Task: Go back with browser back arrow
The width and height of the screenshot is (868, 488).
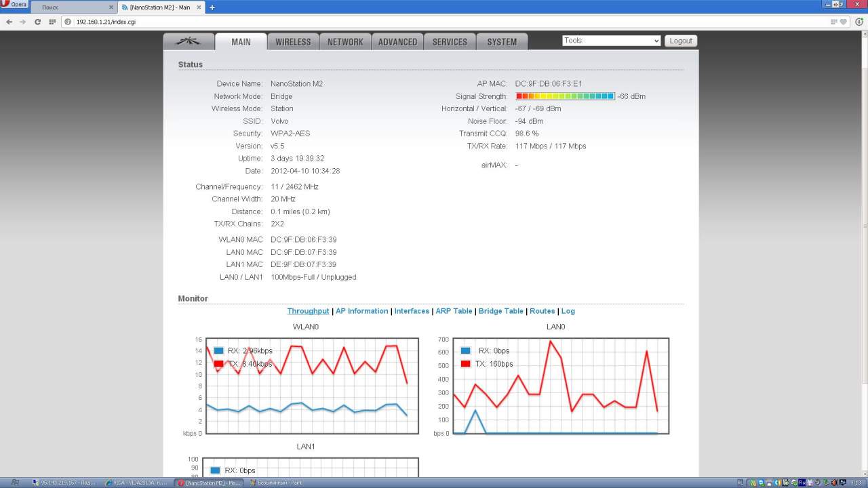Action: (x=9, y=22)
